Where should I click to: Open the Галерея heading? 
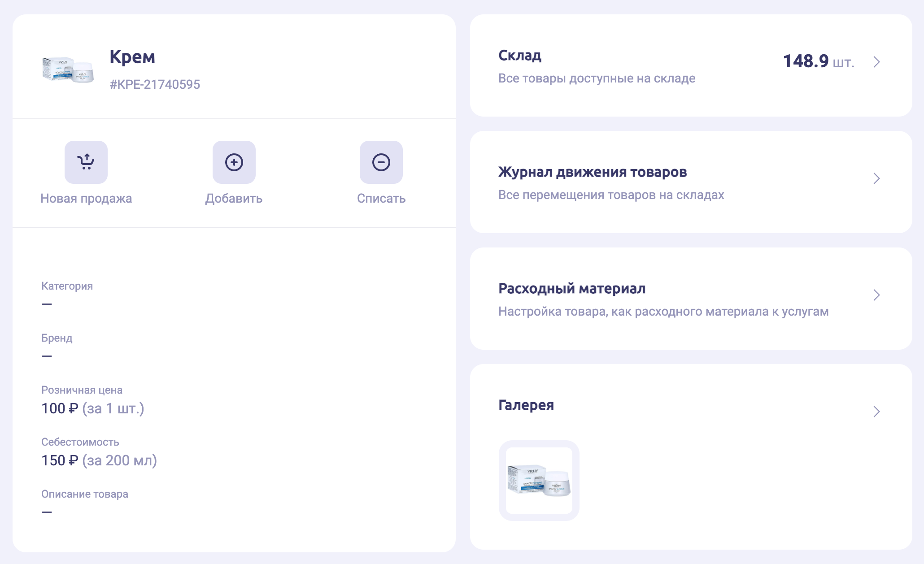coord(526,405)
